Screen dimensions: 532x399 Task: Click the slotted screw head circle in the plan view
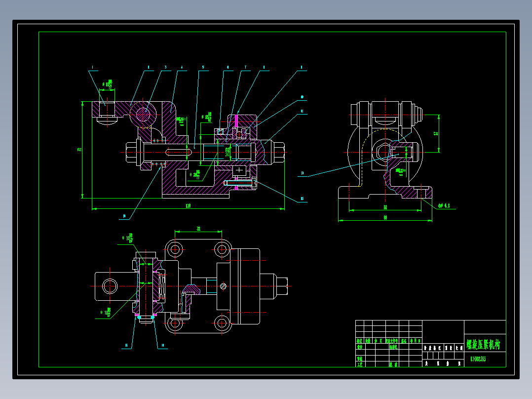tap(223, 286)
